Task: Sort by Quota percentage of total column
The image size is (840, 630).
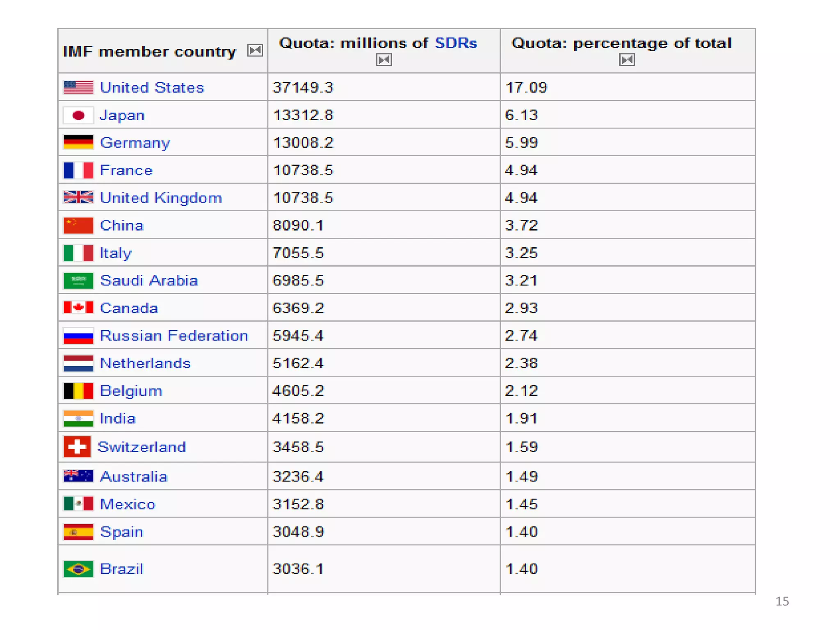Action: click(627, 60)
